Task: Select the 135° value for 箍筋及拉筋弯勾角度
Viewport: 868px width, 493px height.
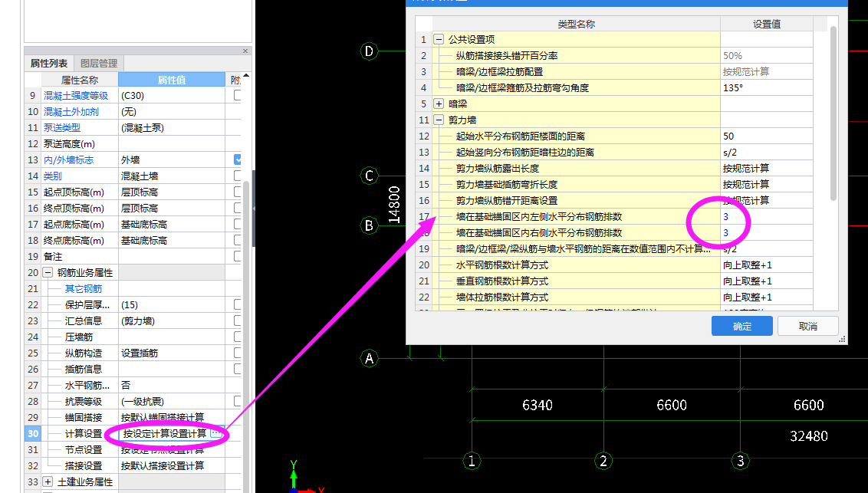Action: coord(767,88)
